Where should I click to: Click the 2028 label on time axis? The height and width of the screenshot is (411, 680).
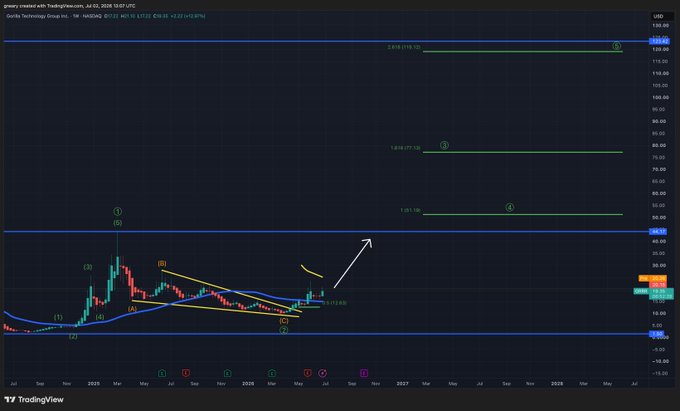[x=557, y=383]
